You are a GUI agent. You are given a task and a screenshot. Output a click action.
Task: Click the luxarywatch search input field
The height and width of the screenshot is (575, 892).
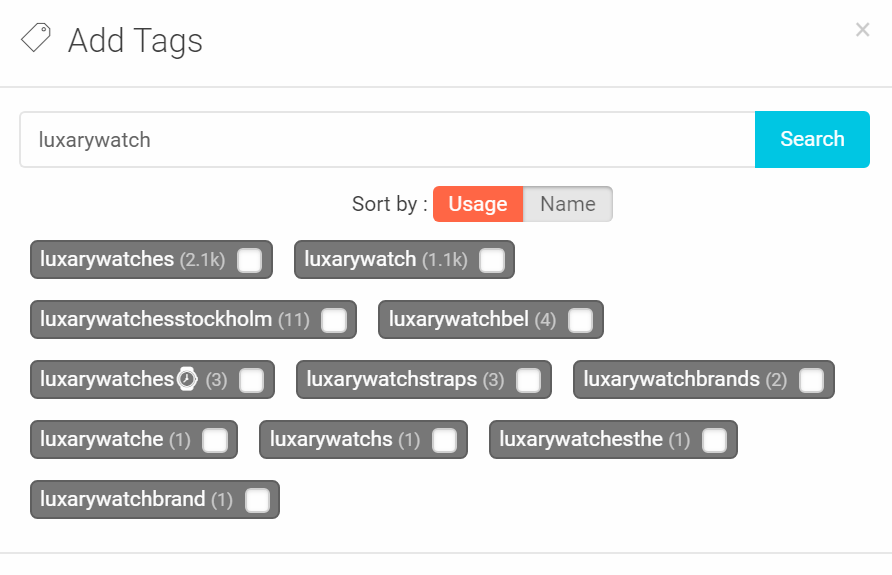(x=386, y=140)
